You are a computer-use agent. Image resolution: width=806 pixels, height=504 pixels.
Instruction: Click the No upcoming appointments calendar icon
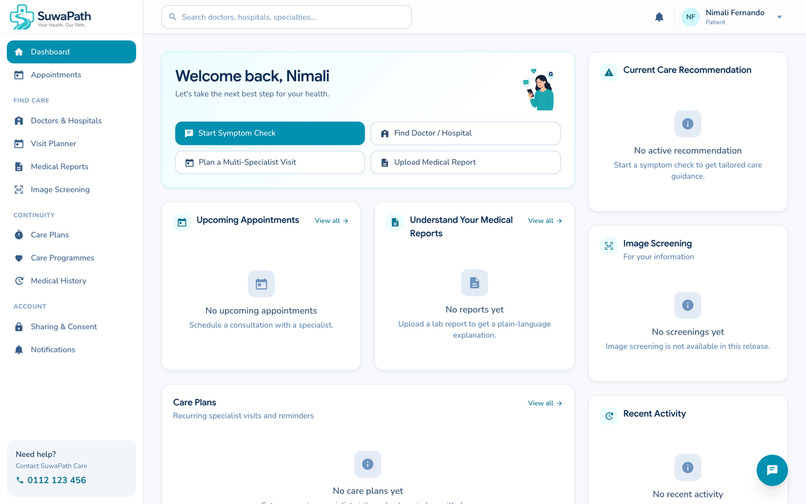(261, 284)
